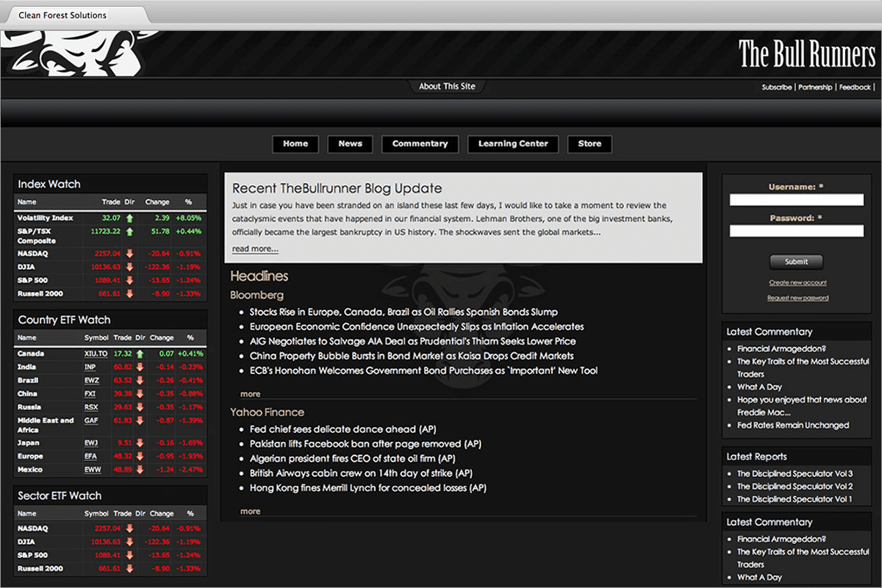The image size is (882, 588).
Task: Go to the Learning Center page
Action: 513,144
